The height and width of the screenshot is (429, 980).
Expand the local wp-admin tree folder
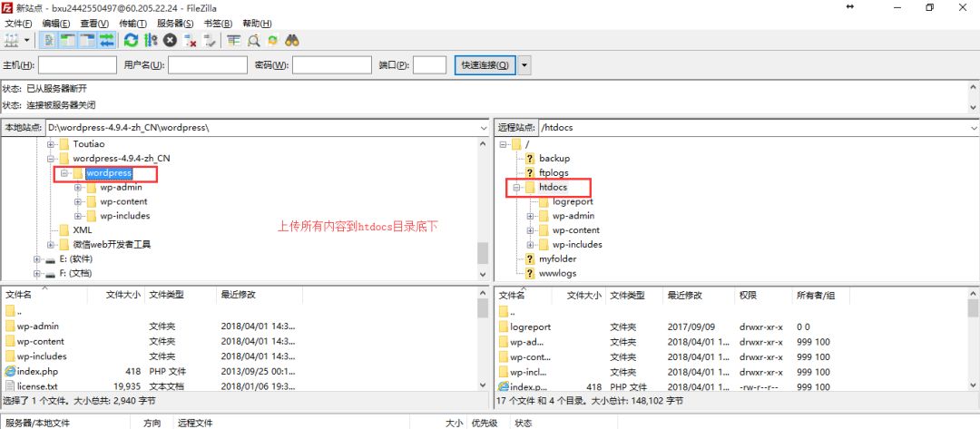coord(78,187)
